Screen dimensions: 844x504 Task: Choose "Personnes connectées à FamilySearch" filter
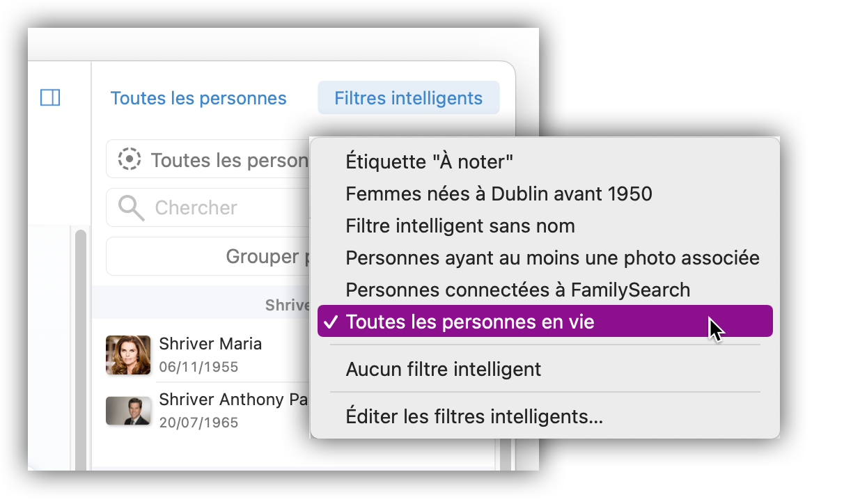(517, 290)
